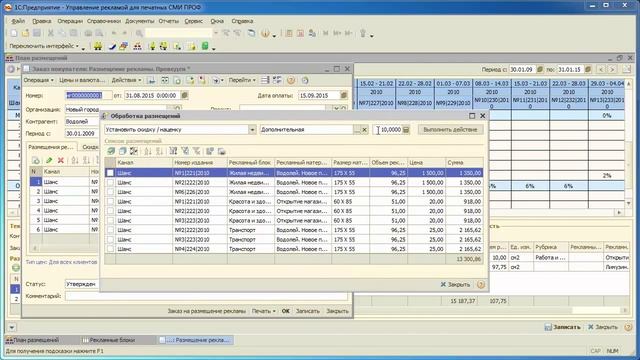The height and width of the screenshot is (360, 640).
Task: Check row №4|224|2010 Транспорт
Action: [x=110, y=249]
